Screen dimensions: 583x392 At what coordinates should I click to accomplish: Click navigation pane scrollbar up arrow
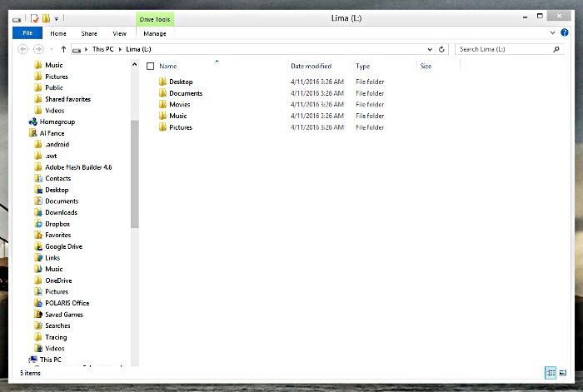click(x=134, y=64)
